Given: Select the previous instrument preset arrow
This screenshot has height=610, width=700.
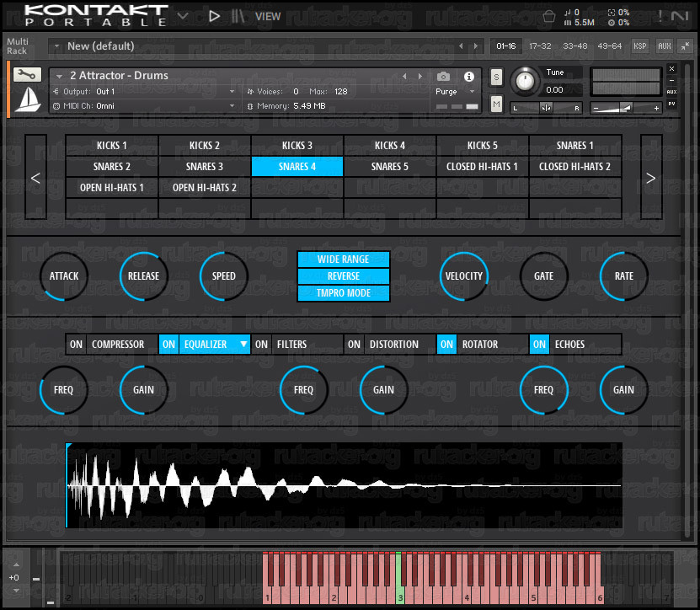Looking at the screenshot, I should pos(405,77).
